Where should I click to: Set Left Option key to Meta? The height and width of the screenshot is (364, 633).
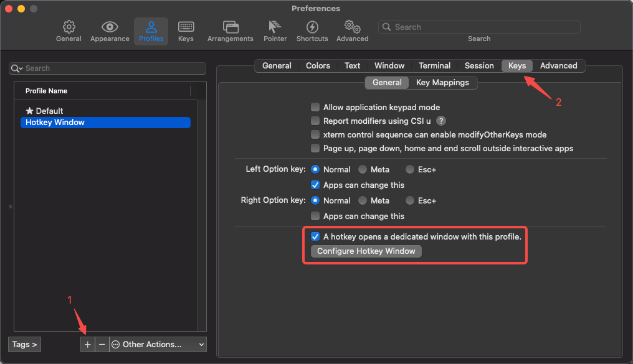pyautogui.click(x=363, y=169)
